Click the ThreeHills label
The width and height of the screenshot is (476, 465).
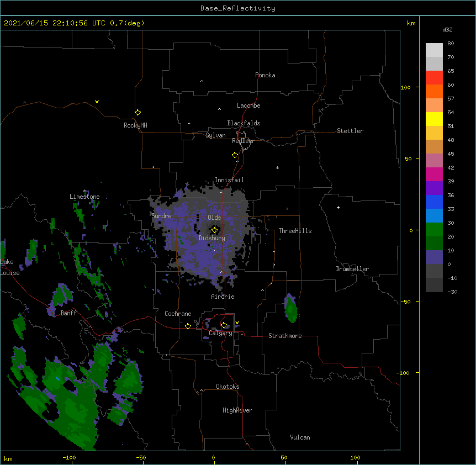[x=295, y=231]
